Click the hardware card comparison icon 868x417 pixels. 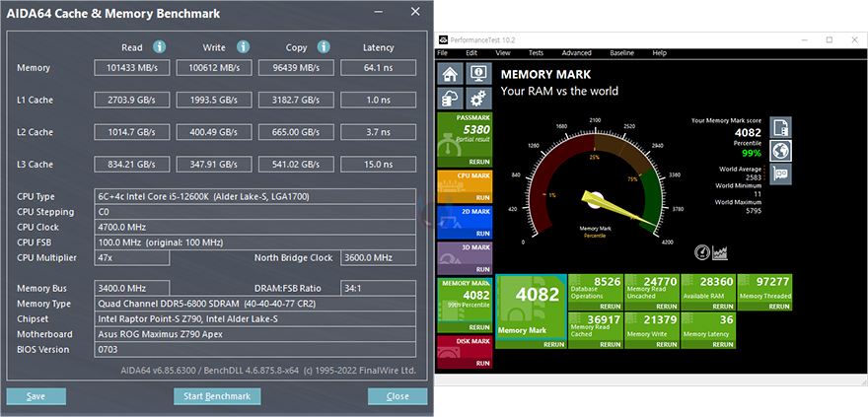pos(781,174)
